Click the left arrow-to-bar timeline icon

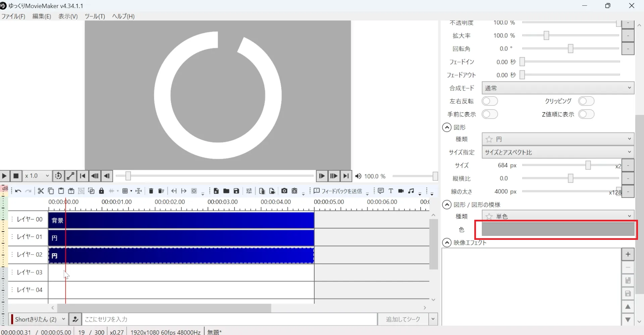[174, 191]
